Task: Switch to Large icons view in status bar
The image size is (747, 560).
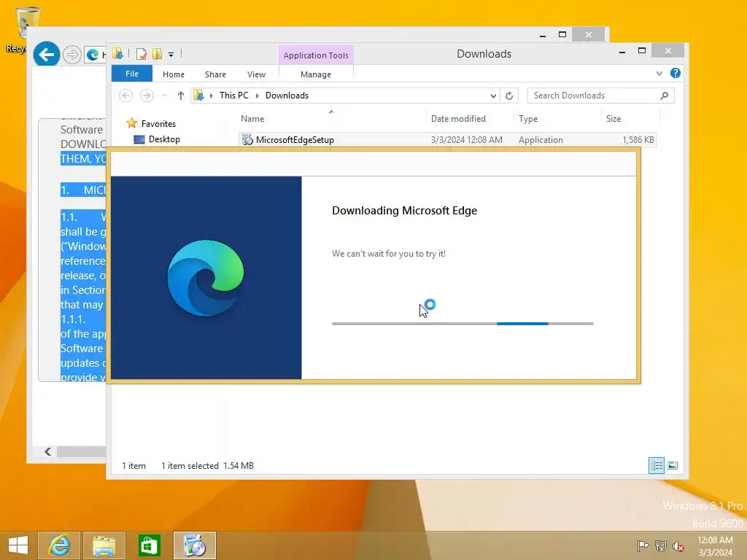Action: click(673, 465)
